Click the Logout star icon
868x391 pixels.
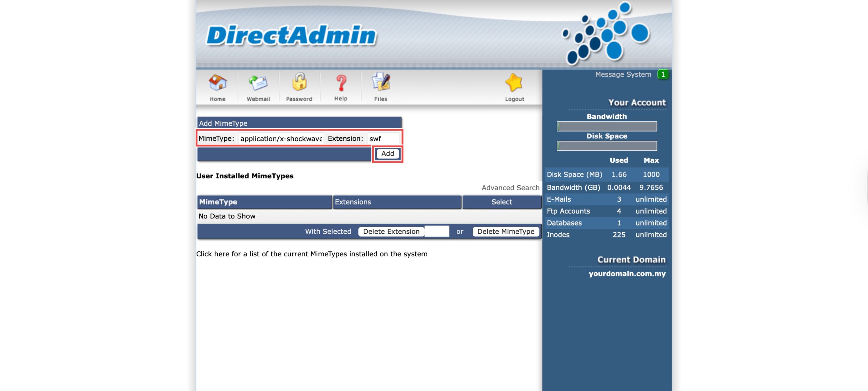tap(514, 82)
